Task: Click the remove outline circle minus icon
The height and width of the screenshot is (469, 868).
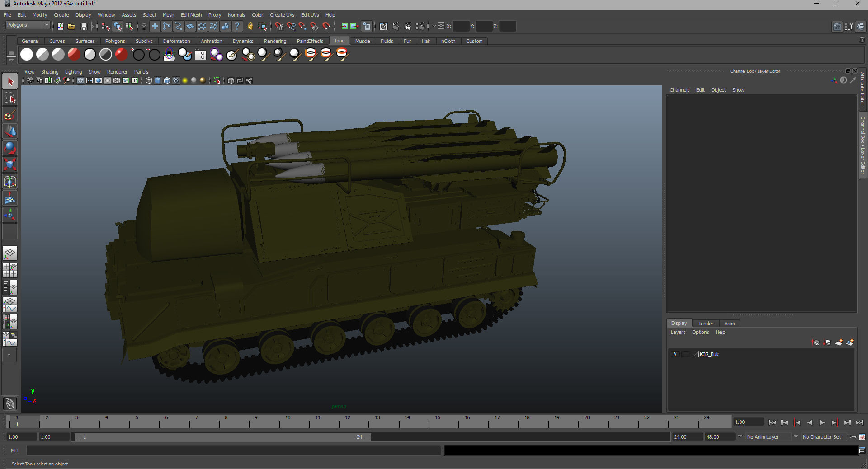Action: coord(154,54)
